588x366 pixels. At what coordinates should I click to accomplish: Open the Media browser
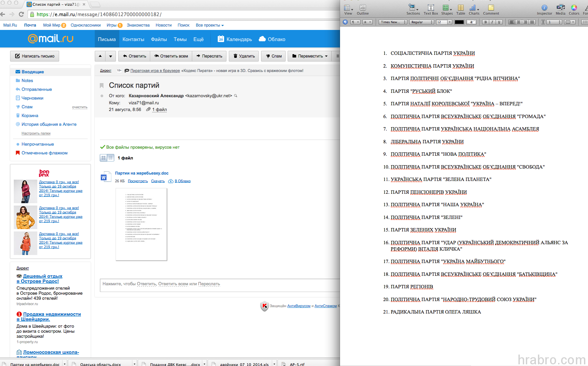(560, 9)
